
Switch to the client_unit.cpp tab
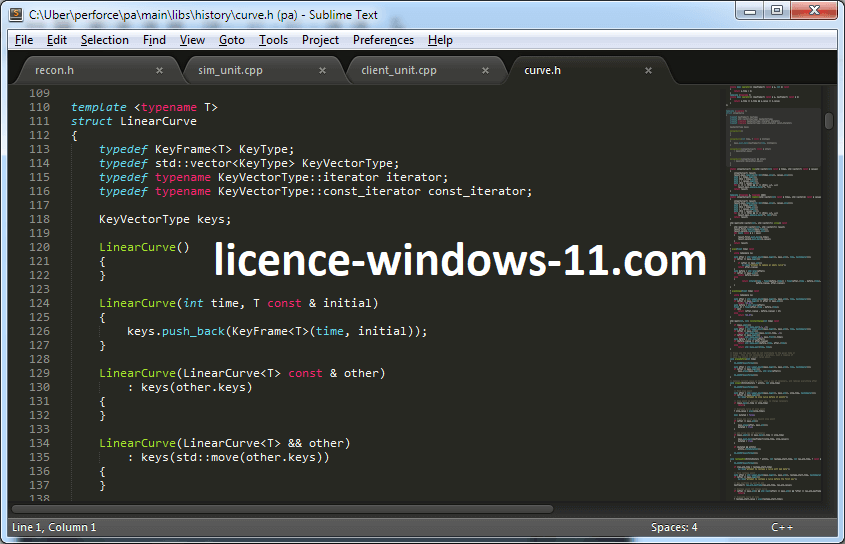(x=399, y=71)
